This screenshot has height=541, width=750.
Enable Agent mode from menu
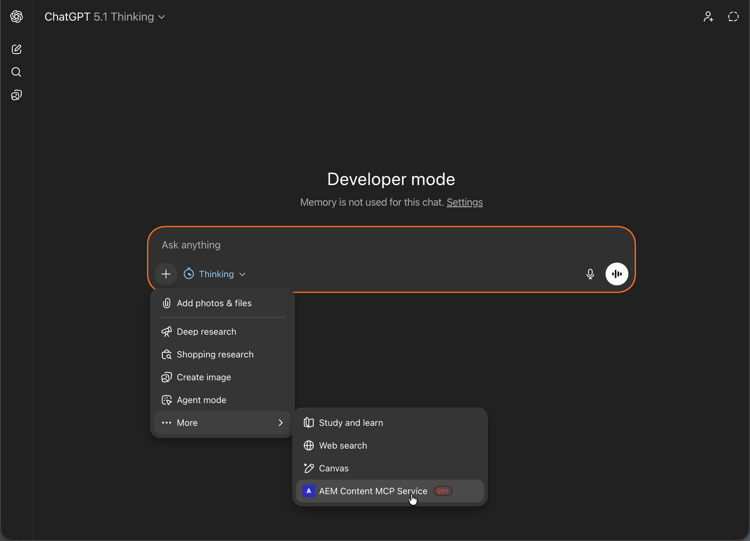coord(222,400)
